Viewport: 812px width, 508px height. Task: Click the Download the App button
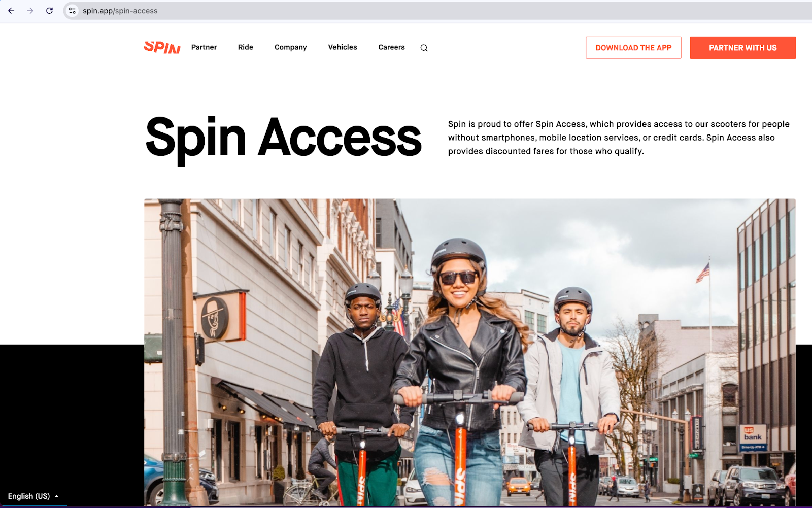pyautogui.click(x=633, y=48)
